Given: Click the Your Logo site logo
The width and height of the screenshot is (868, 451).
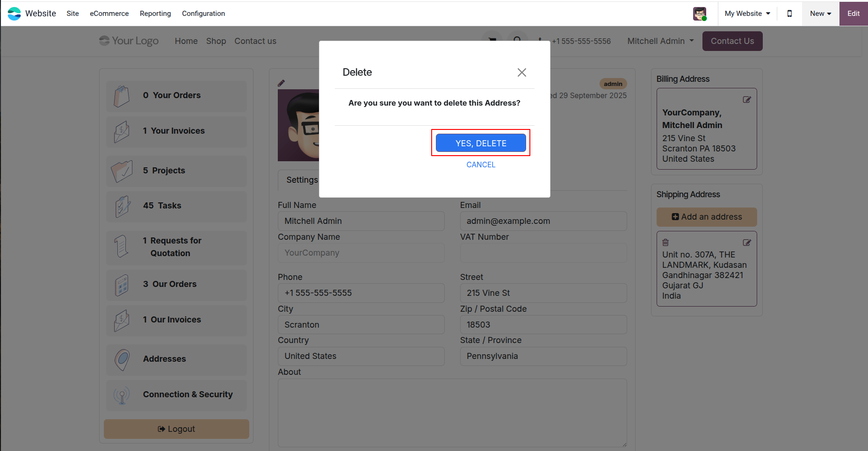Looking at the screenshot, I should click(x=129, y=41).
